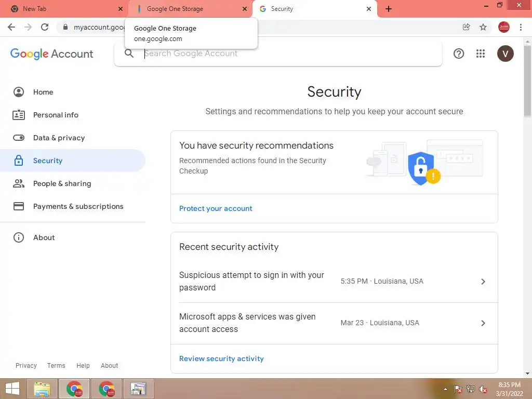Screen dimensions: 532x399
Task: Bookmark this page with the star icon
Action: (483, 27)
